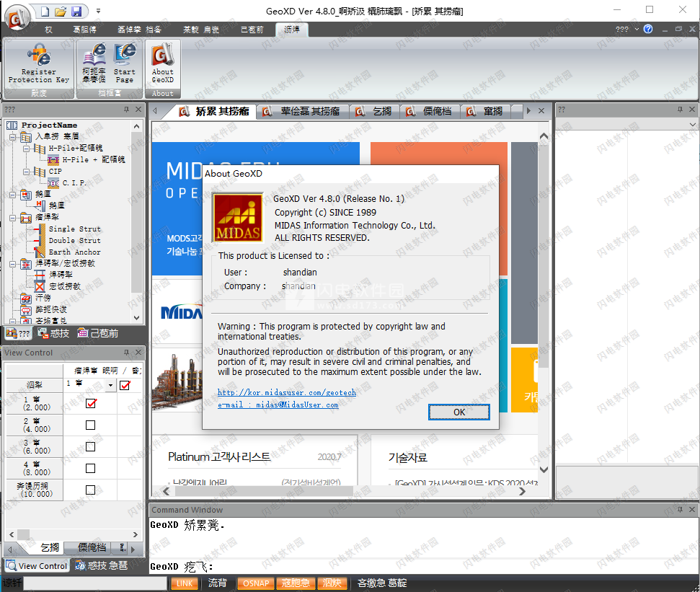Switch to the fifth document tab
Image resolution: width=700 pixels, height=592 pixels.
click(485, 111)
